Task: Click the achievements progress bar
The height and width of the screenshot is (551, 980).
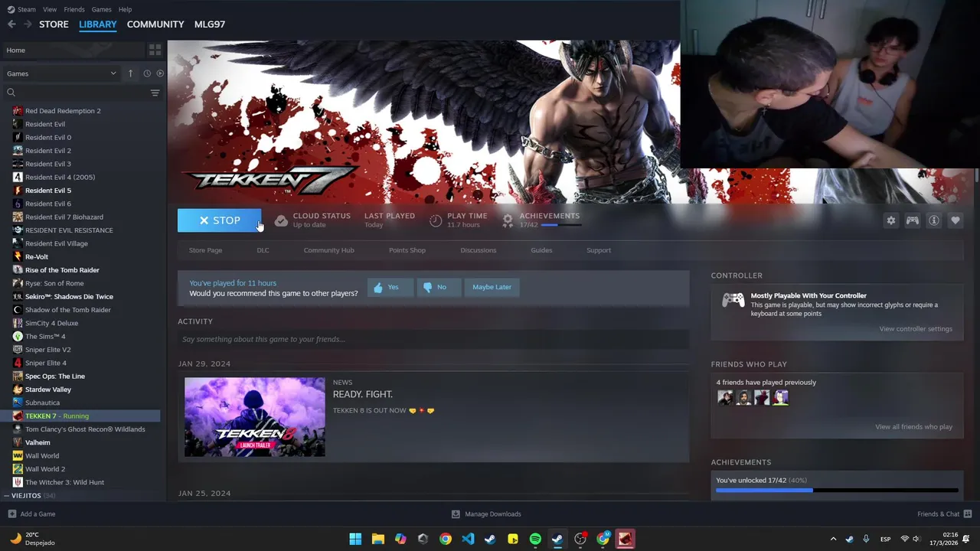Action: pos(837,491)
